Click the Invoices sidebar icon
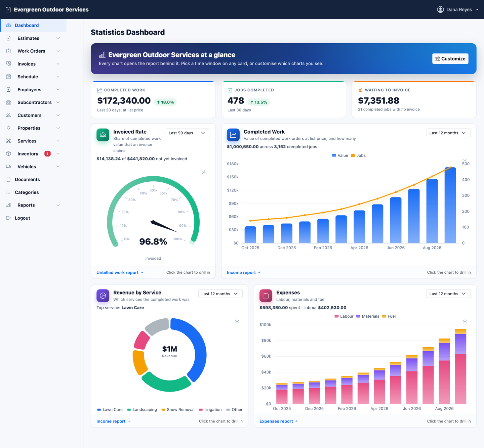 coord(8,64)
